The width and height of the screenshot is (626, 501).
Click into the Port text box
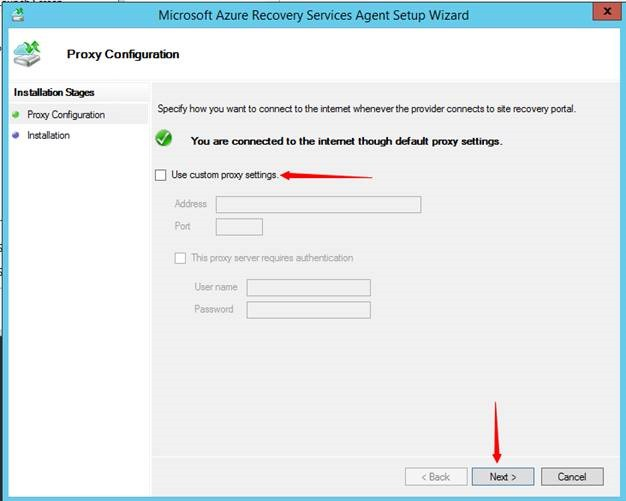(x=239, y=227)
